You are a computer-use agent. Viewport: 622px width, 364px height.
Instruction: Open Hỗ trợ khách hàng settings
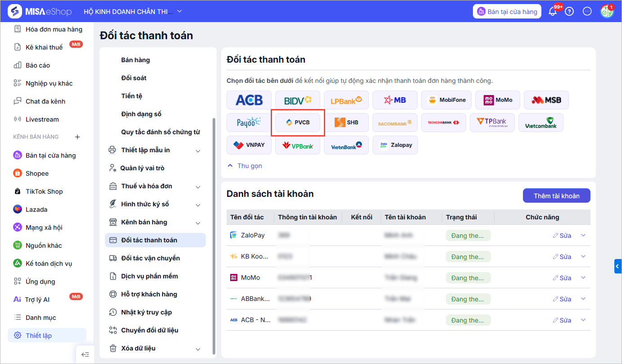point(155,294)
